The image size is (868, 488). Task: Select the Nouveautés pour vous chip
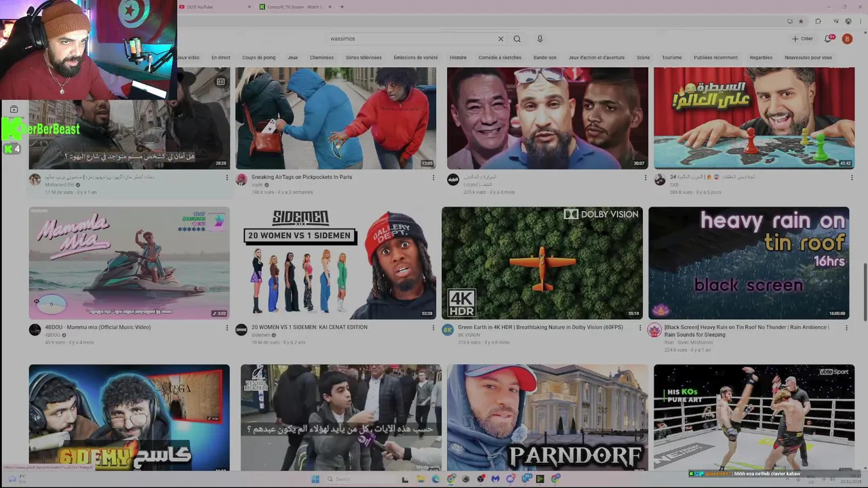(x=808, y=58)
